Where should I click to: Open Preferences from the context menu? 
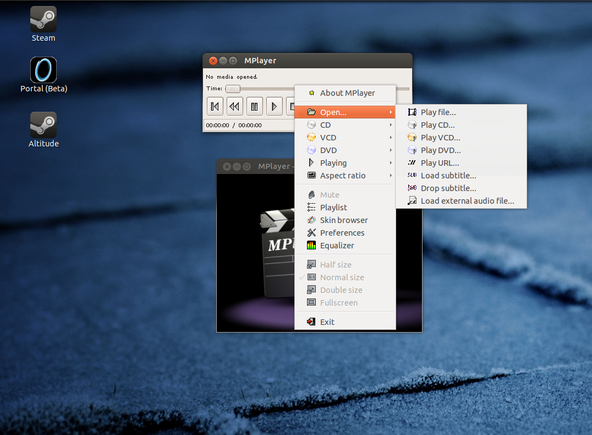click(345, 233)
